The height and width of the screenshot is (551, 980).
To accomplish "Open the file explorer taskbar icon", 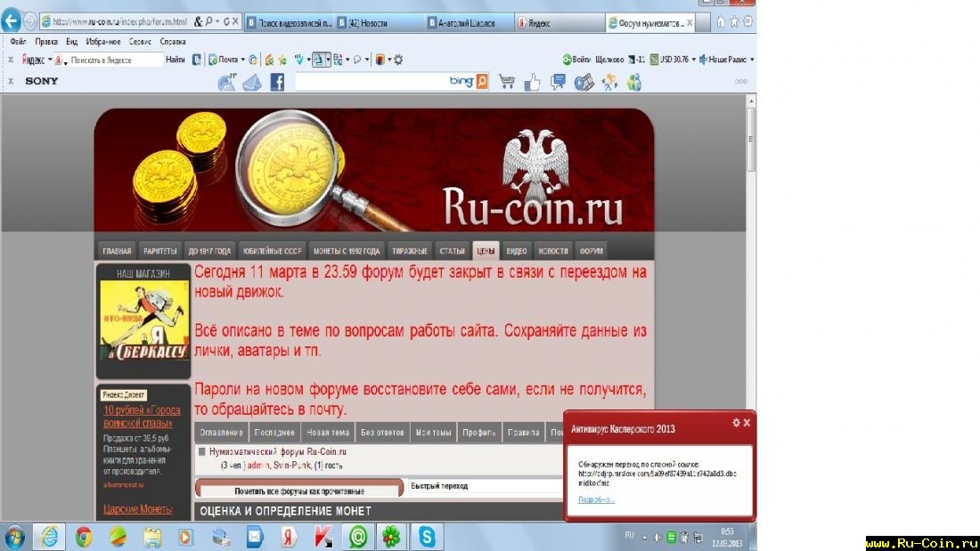I will coord(151,537).
